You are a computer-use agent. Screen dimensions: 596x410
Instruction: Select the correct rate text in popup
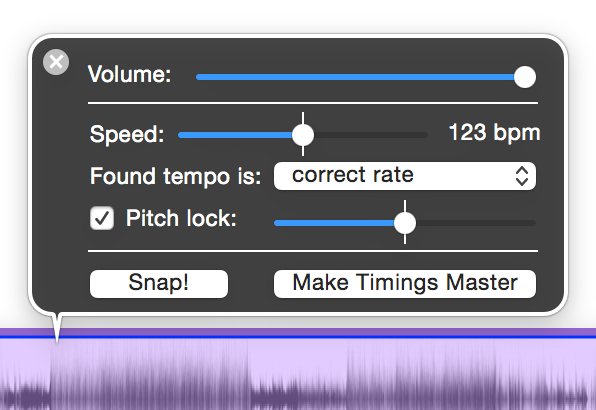point(353,175)
